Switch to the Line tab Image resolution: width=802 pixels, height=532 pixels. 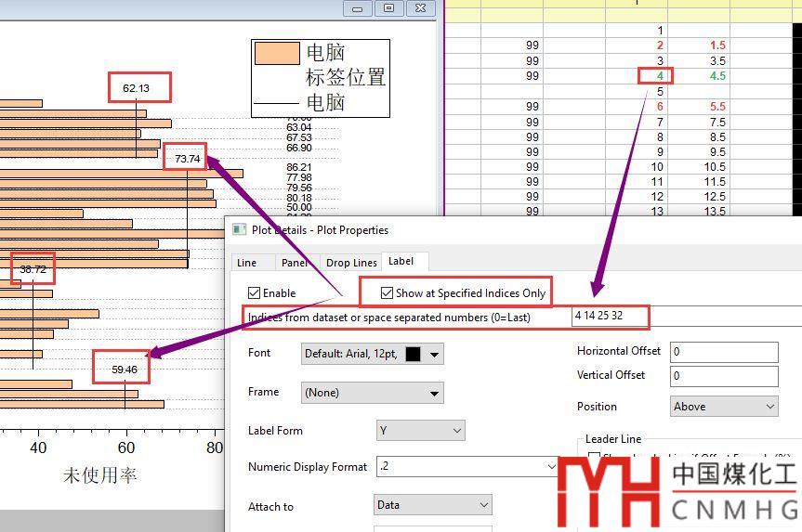point(246,263)
